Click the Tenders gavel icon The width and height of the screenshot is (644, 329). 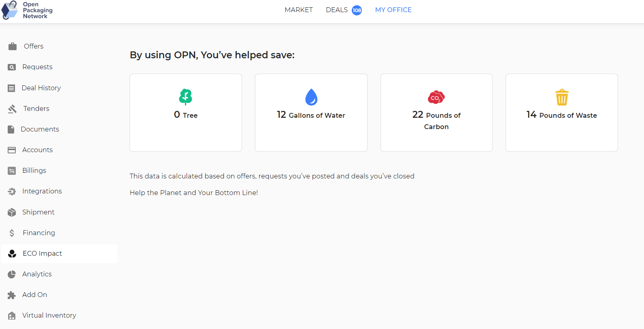pyautogui.click(x=13, y=109)
